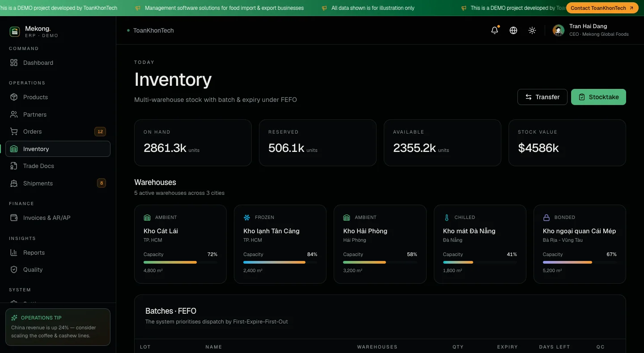Viewport: 644px width, 353px height.
Task: Open the notifications bell icon
Action: click(495, 30)
